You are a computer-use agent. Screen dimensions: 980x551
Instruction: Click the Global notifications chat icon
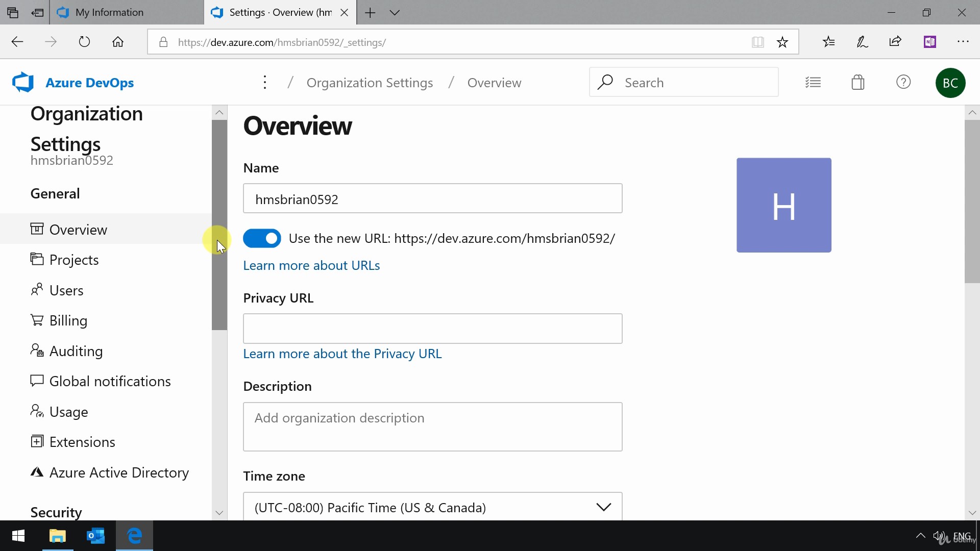[37, 381]
